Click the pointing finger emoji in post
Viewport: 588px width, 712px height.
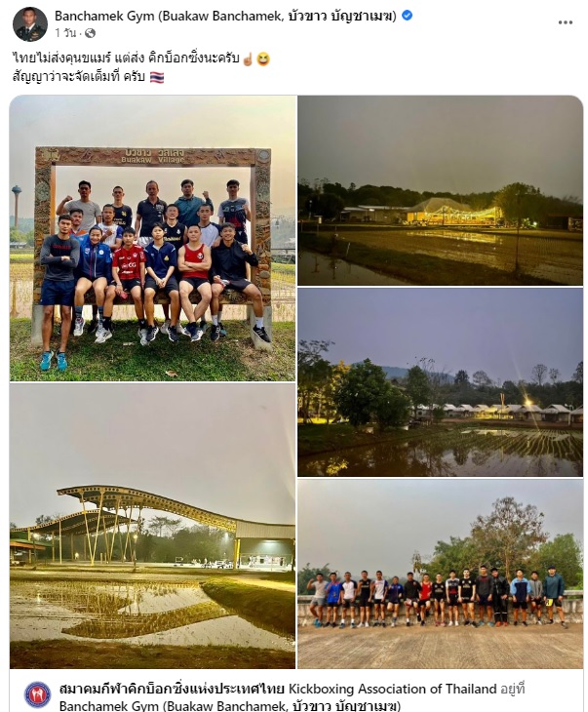(x=248, y=59)
